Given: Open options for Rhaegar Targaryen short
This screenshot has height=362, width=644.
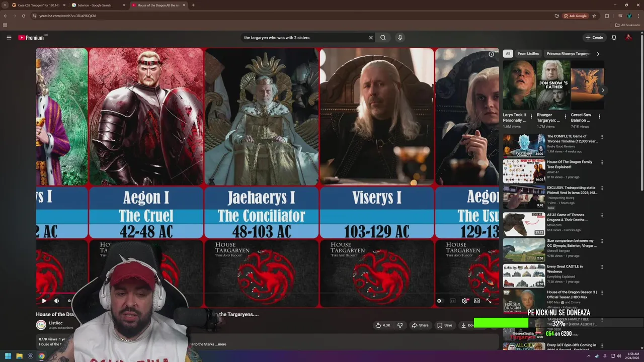Looking at the screenshot, I should click(x=566, y=117).
